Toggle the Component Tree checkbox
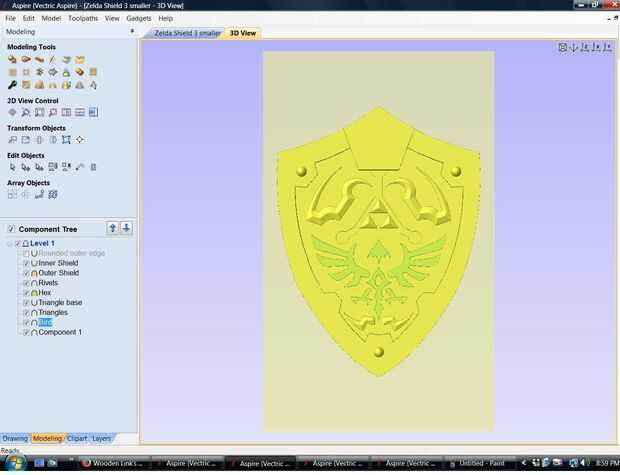The width and height of the screenshot is (620, 475). point(11,229)
